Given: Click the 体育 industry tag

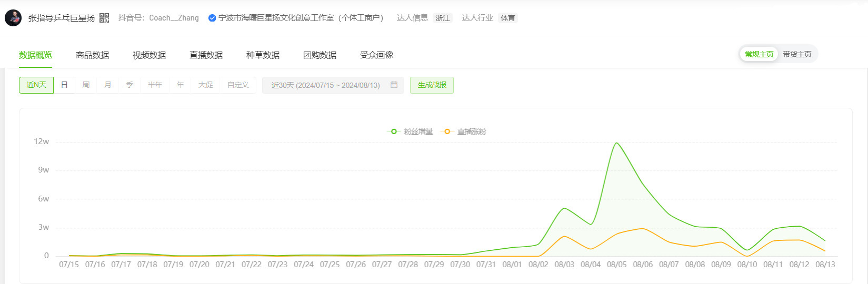Looking at the screenshot, I should click(508, 18).
